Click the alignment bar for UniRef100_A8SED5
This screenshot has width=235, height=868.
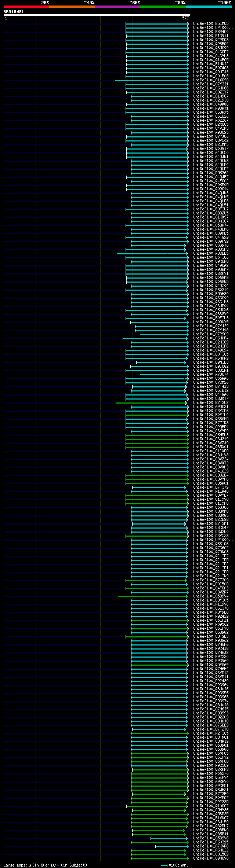tap(152, 253)
